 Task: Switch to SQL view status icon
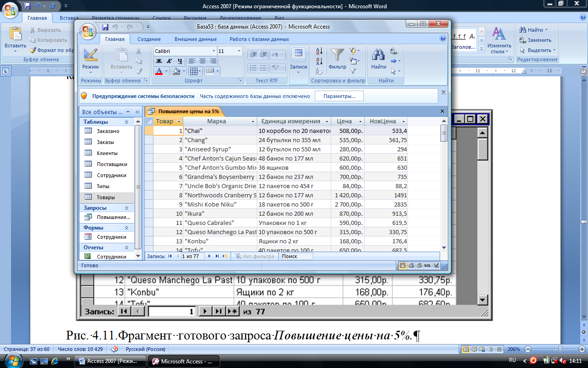(428, 265)
